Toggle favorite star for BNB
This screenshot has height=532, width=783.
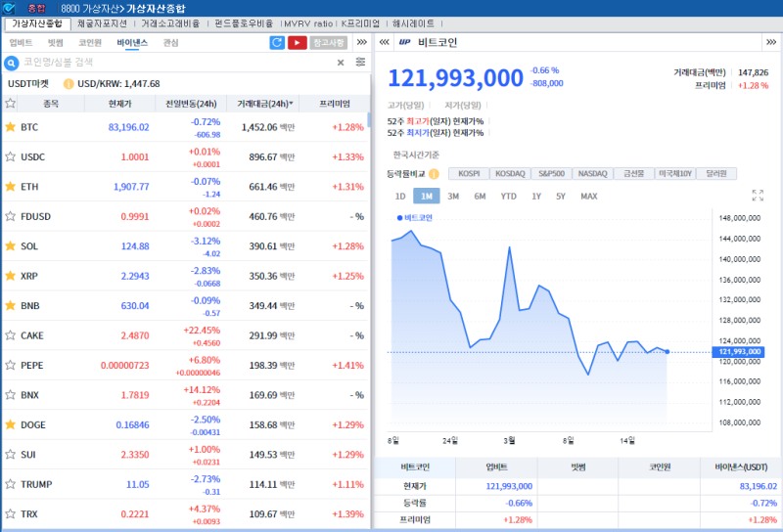[x=10, y=305]
